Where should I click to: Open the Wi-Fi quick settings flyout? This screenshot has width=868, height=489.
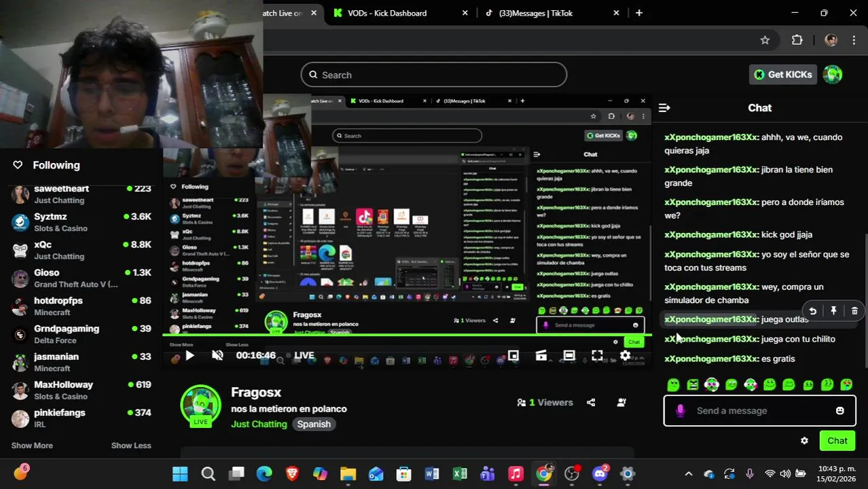click(x=770, y=473)
